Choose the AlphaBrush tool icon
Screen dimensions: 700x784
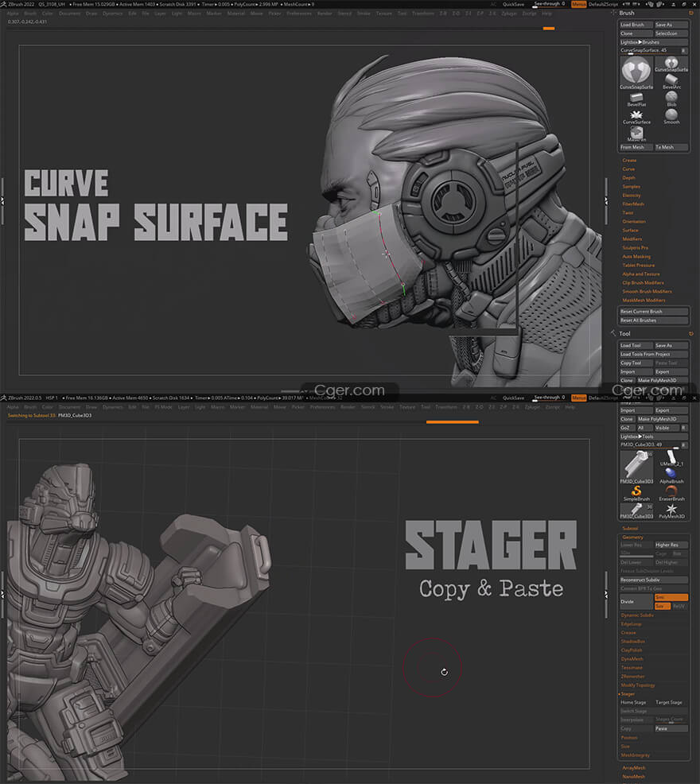click(x=672, y=473)
